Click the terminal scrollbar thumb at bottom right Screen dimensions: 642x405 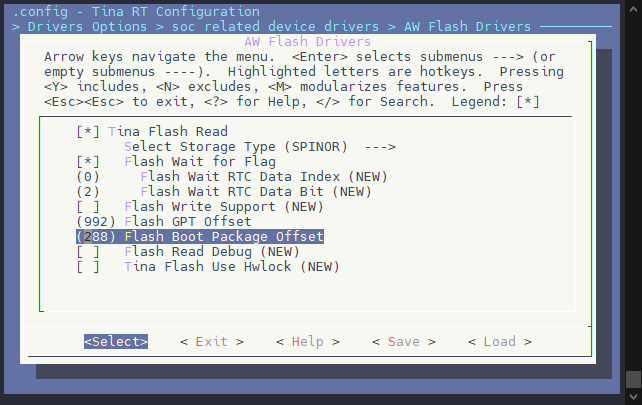tap(633, 379)
